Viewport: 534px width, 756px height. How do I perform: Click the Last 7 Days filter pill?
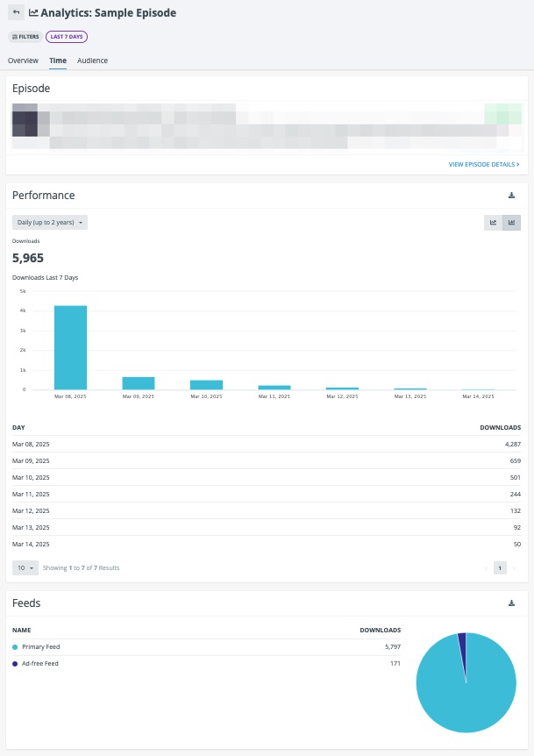(x=67, y=37)
